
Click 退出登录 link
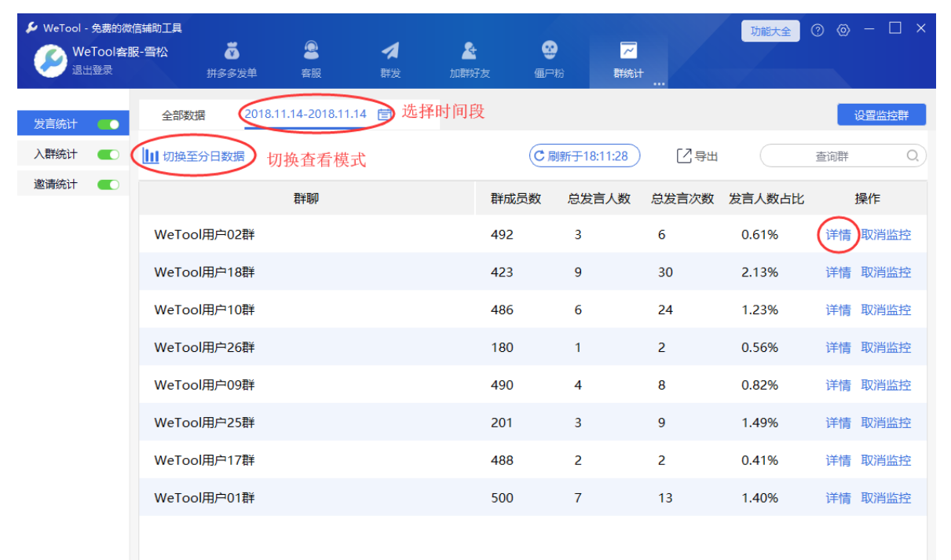(92, 70)
